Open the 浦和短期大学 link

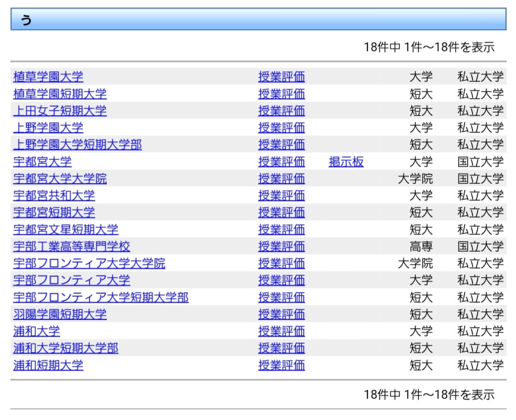click(48, 365)
